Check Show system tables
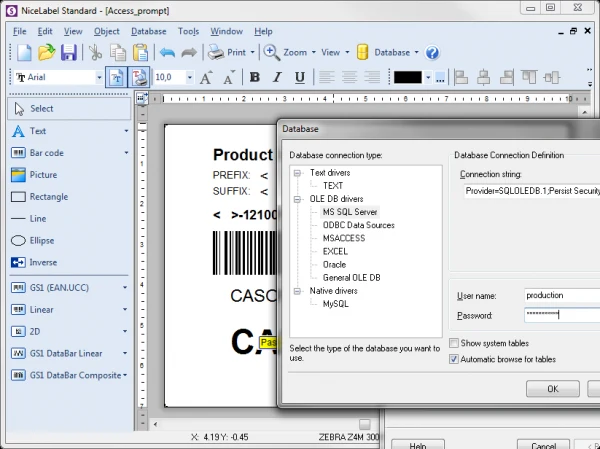This screenshot has width=600, height=449. (454, 343)
